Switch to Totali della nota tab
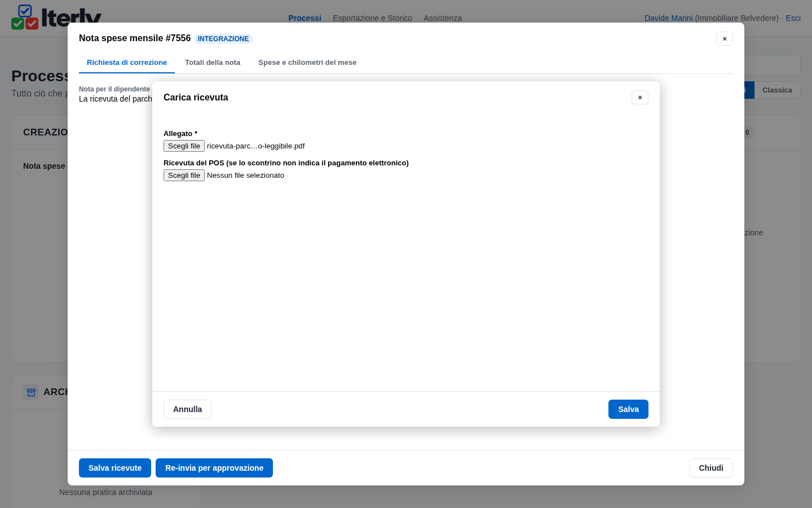 213,63
